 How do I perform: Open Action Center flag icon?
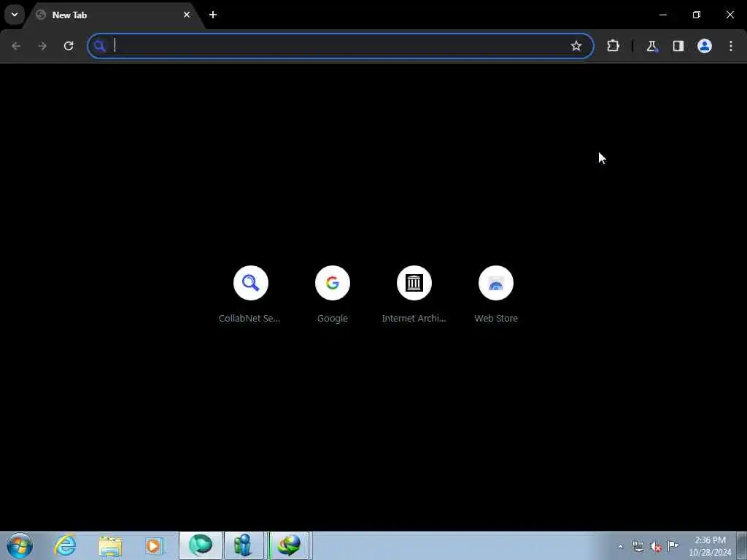673,545
